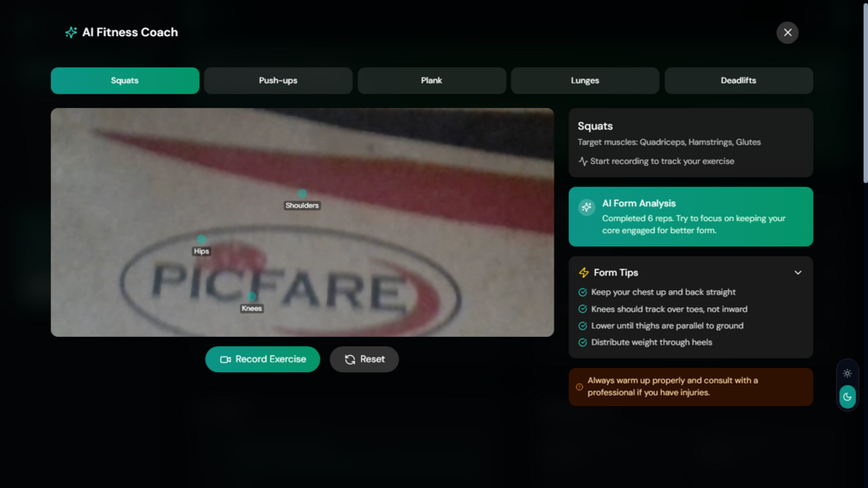
Task: Click check icon beside 'Distribute weight through heels'
Action: [x=582, y=343]
